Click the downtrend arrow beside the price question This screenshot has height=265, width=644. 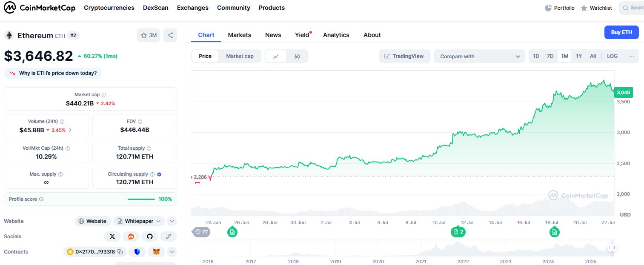click(x=12, y=73)
